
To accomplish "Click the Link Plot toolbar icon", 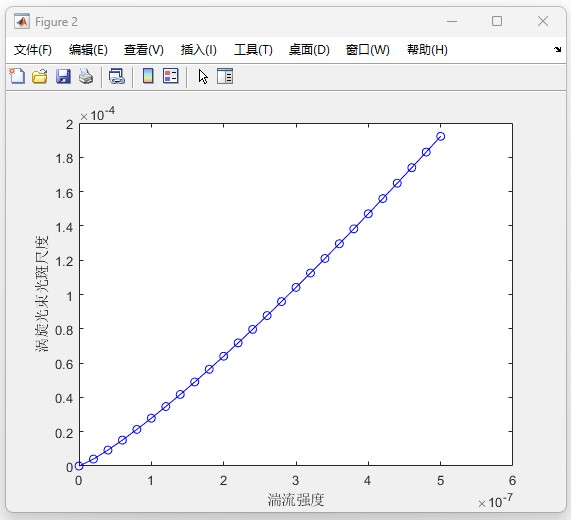I will pos(117,76).
